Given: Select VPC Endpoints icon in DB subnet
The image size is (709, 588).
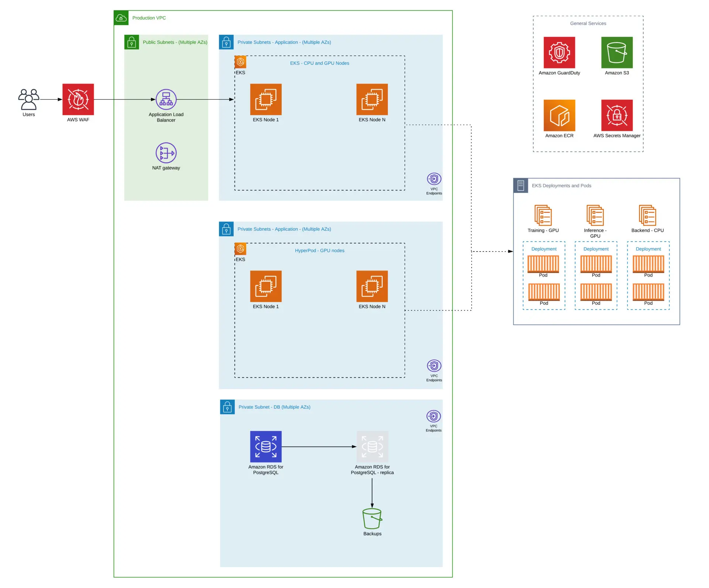Looking at the screenshot, I should [x=434, y=416].
